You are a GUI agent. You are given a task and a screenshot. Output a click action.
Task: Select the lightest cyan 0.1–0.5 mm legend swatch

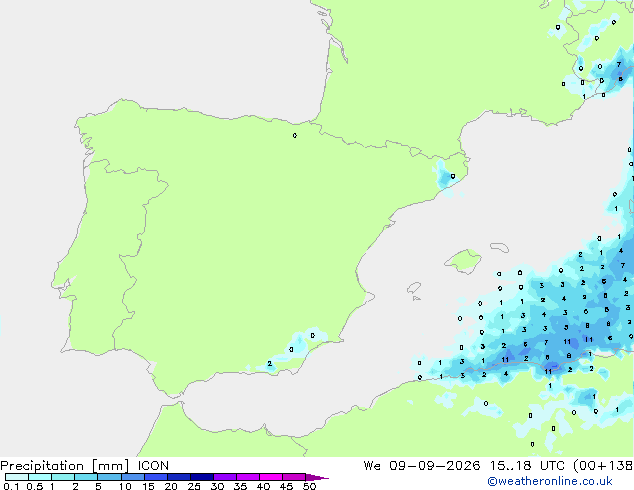coord(17,477)
